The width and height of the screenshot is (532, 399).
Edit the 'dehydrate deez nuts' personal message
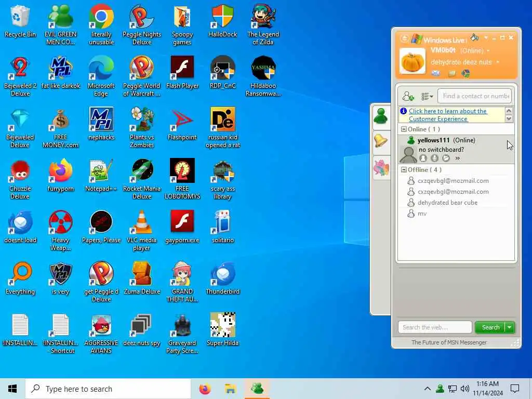click(461, 62)
